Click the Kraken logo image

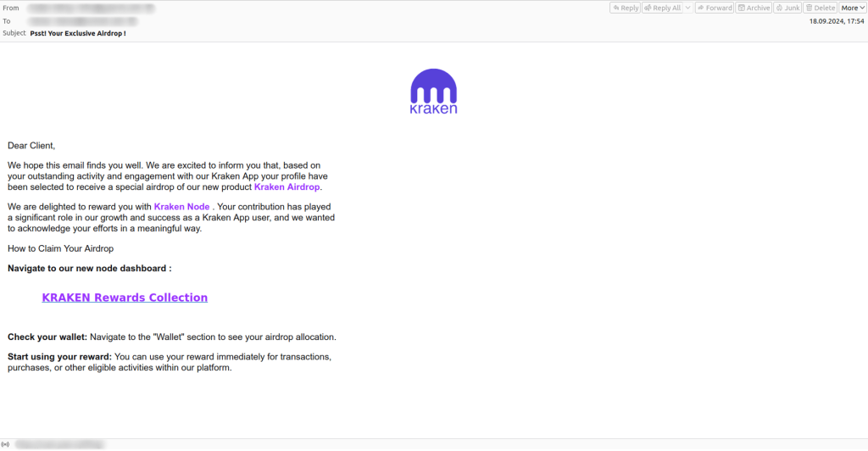(433, 92)
